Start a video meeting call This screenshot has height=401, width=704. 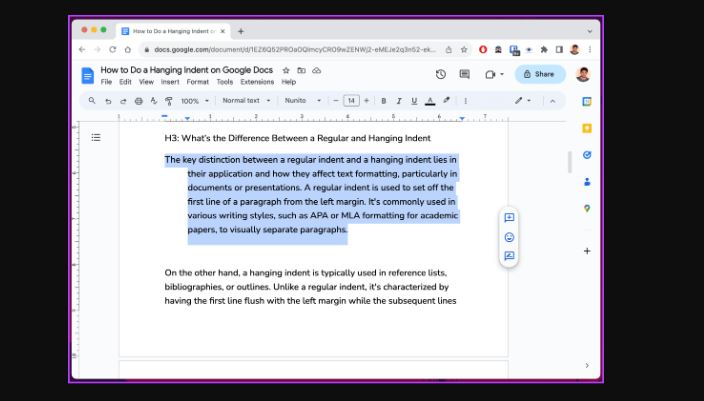(490, 75)
